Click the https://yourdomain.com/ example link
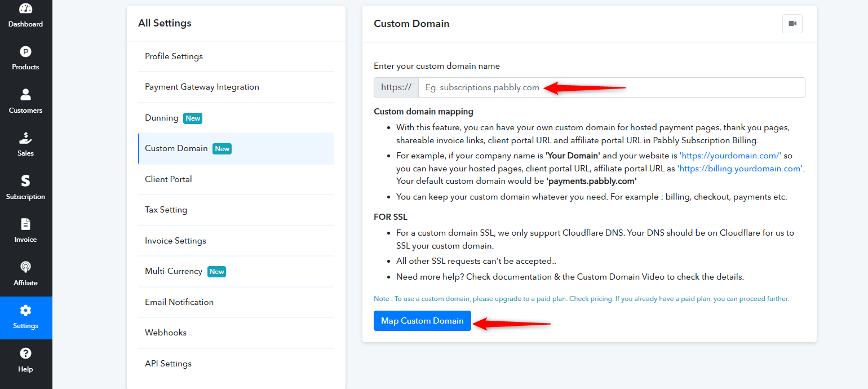The height and width of the screenshot is (389, 868). tap(731, 156)
